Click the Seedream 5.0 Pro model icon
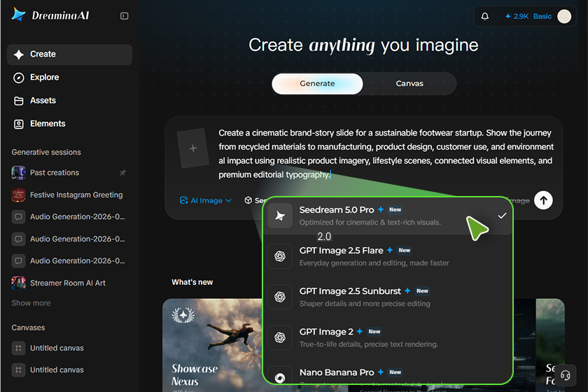The width and height of the screenshot is (588, 392). click(280, 216)
